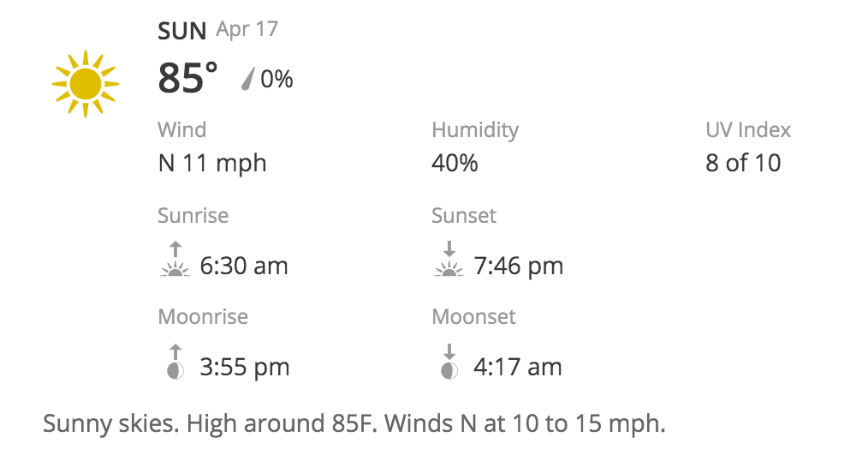This screenshot has width=868, height=461.
Task: Select the SUN day heading
Action: coord(182,31)
